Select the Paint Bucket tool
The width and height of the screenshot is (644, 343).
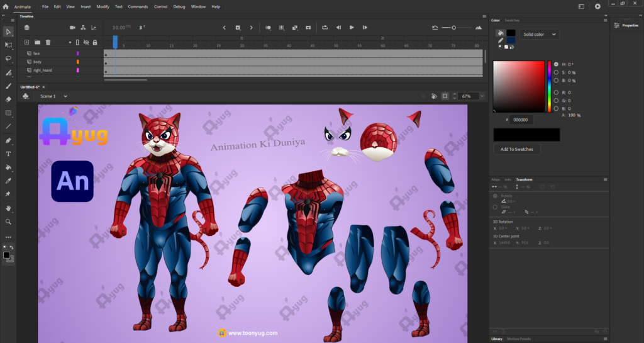(8, 168)
